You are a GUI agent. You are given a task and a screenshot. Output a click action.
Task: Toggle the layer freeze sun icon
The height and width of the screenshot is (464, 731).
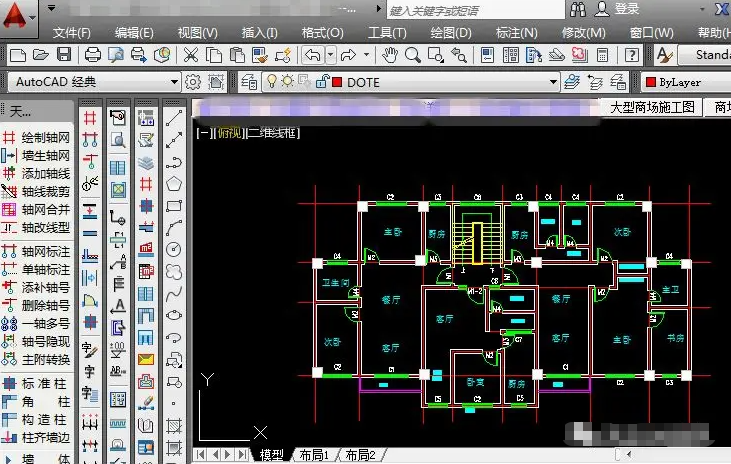pos(289,82)
